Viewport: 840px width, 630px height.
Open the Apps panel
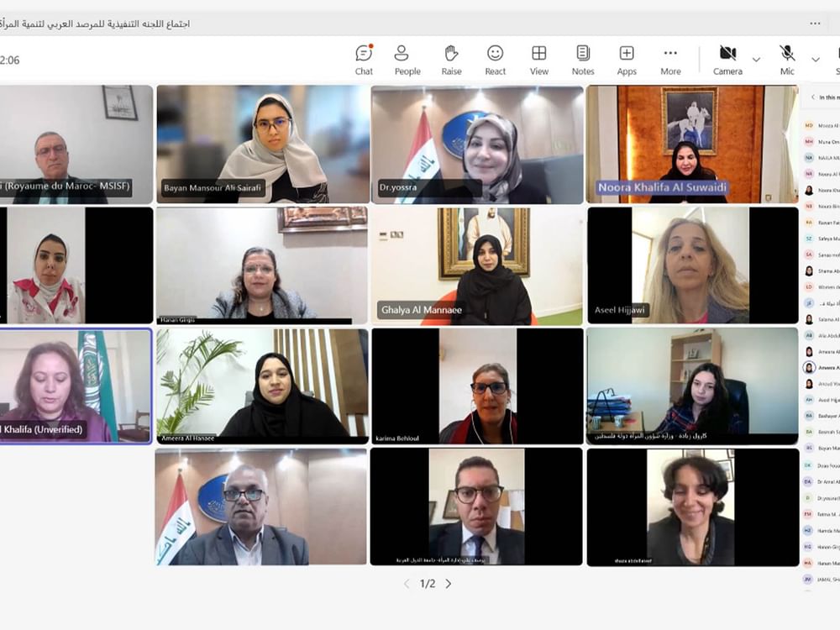(x=626, y=59)
